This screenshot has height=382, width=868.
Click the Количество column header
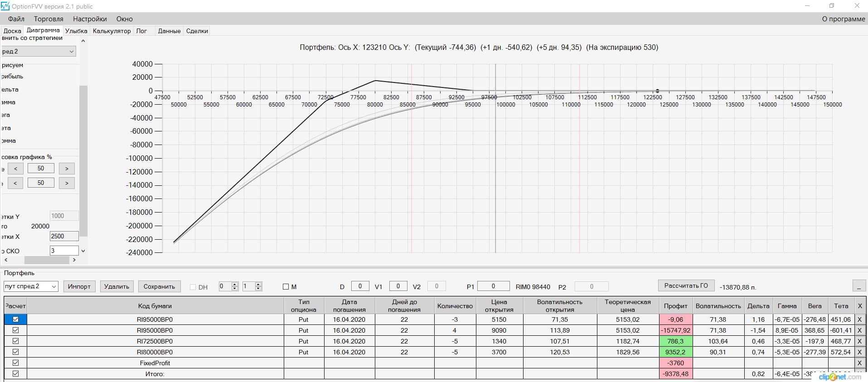click(x=455, y=306)
